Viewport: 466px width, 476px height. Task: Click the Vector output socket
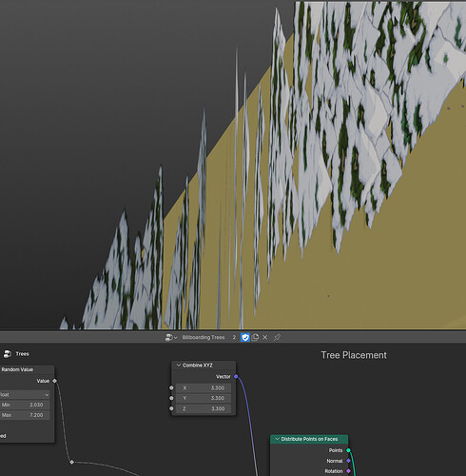click(236, 376)
